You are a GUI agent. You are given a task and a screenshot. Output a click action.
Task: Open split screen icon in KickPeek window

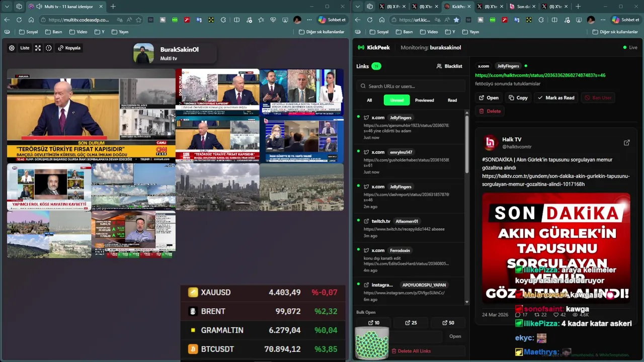click(554, 20)
